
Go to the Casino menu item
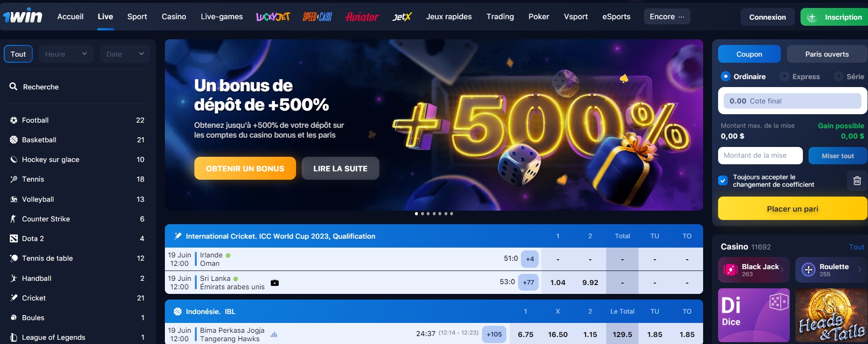click(x=174, y=16)
